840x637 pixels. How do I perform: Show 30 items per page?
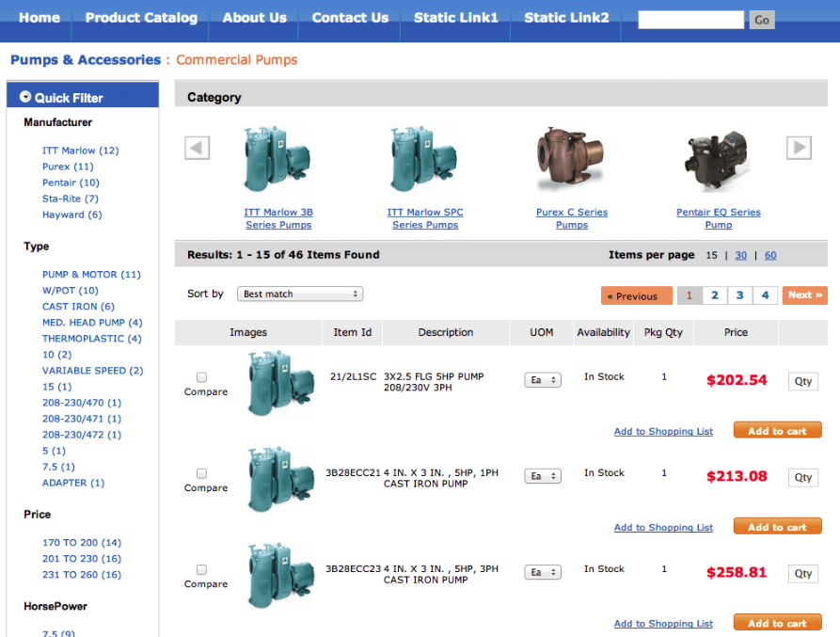[x=741, y=256]
